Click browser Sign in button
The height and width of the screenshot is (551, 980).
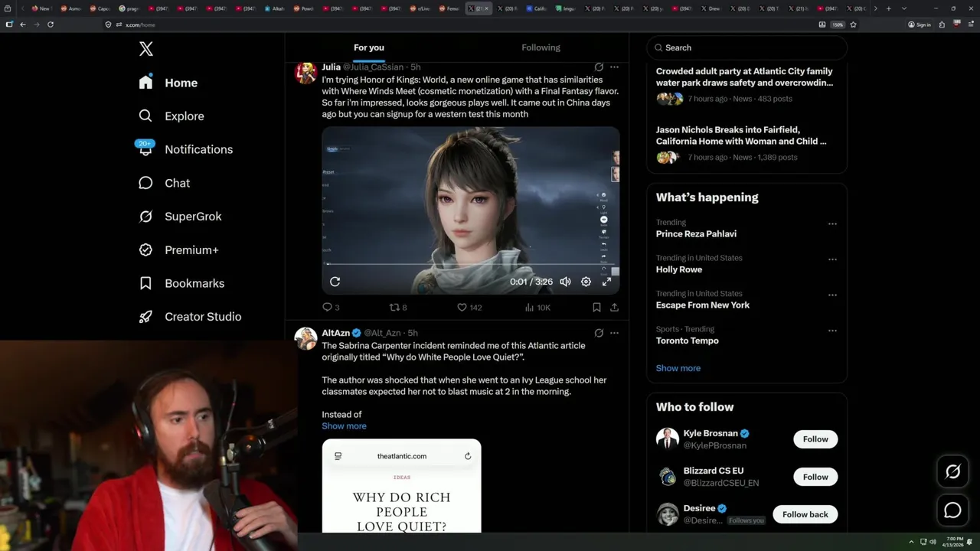point(919,24)
